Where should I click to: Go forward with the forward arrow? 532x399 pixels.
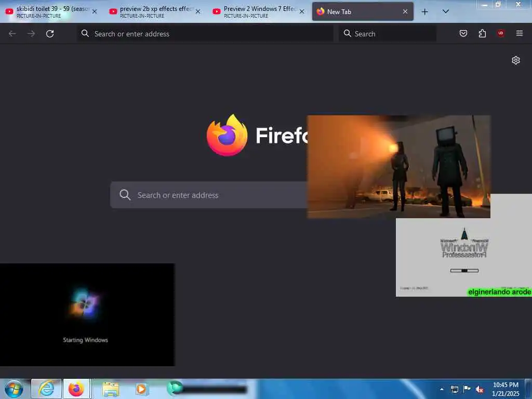coord(31,34)
